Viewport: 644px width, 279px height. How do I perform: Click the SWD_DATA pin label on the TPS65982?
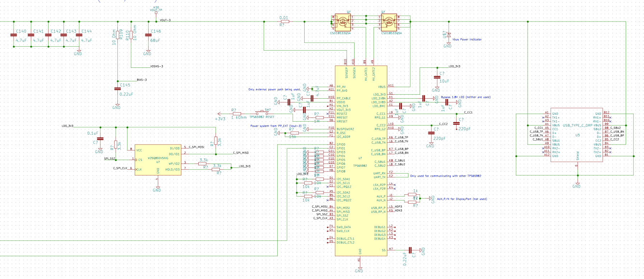[x=344, y=227]
